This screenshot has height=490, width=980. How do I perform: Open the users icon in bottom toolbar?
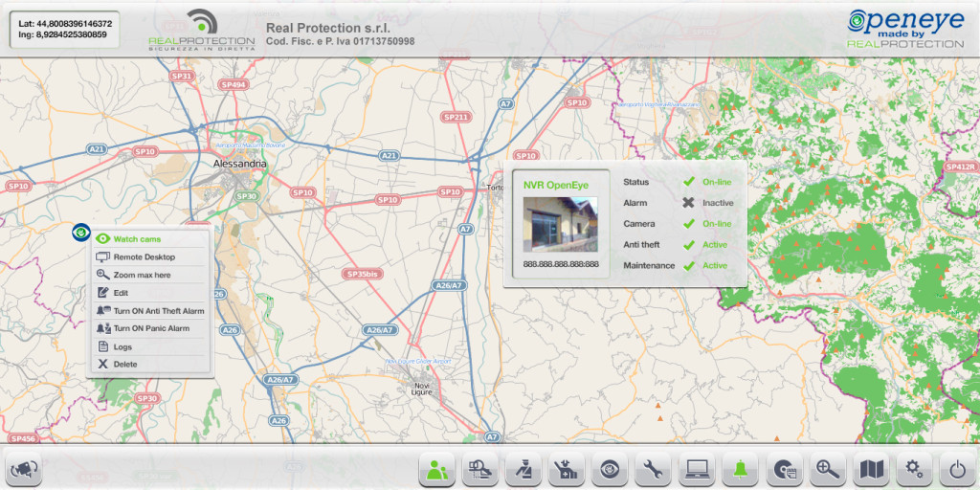[436, 469]
